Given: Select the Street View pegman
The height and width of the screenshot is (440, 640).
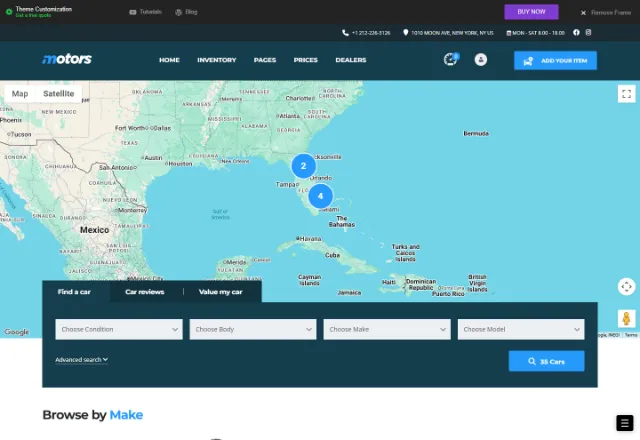Looking at the screenshot, I should (627, 318).
